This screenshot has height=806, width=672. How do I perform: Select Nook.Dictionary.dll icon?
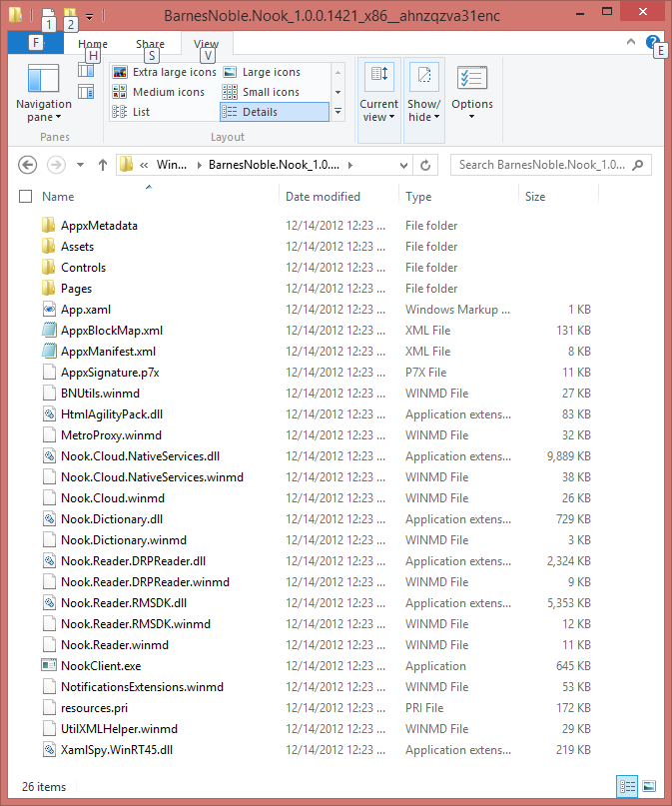pyautogui.click(x=49, y=518)
